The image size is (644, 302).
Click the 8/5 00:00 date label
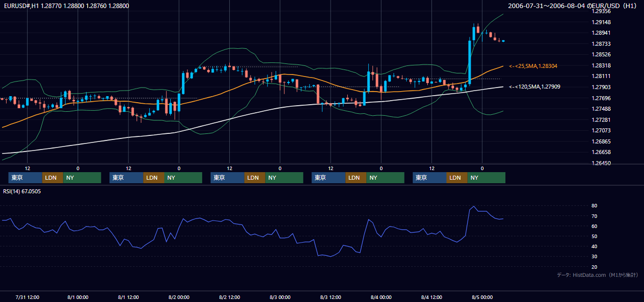(482, 297)
